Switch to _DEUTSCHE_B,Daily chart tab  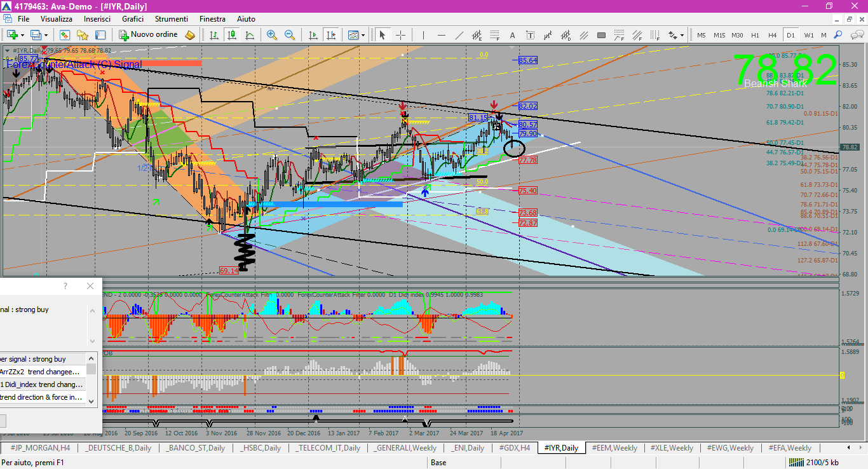coord(118,448)
